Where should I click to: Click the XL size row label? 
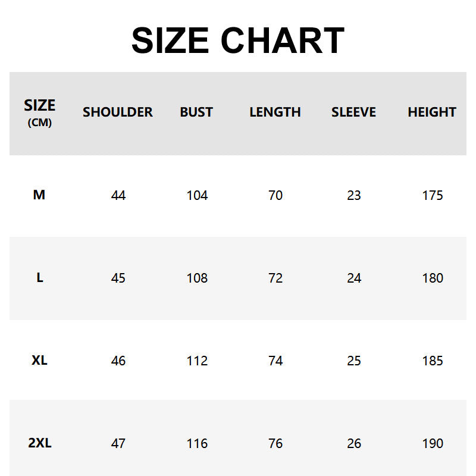40,360
